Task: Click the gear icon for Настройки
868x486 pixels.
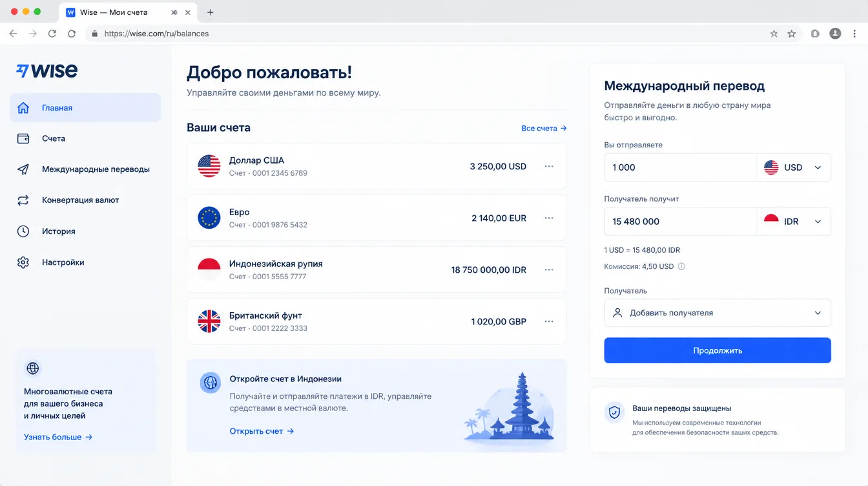Action: (x=23, y=262)
